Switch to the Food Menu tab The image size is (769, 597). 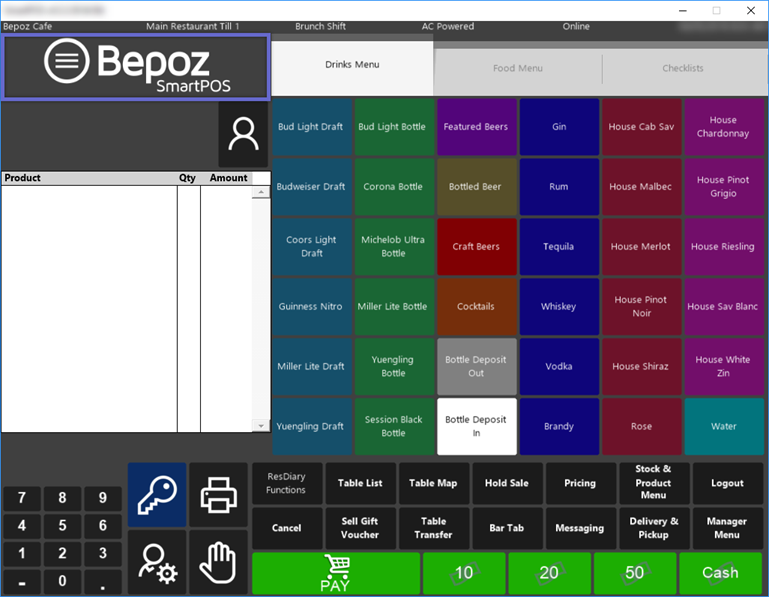[x=517, y=68]
